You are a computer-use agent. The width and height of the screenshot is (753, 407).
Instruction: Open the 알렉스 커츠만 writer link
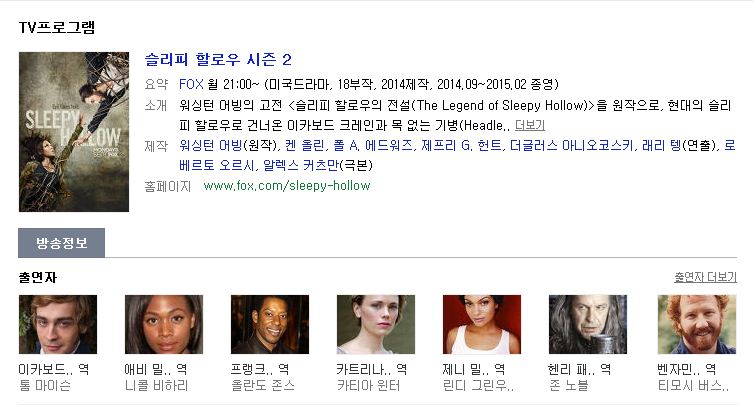(301, 166)
